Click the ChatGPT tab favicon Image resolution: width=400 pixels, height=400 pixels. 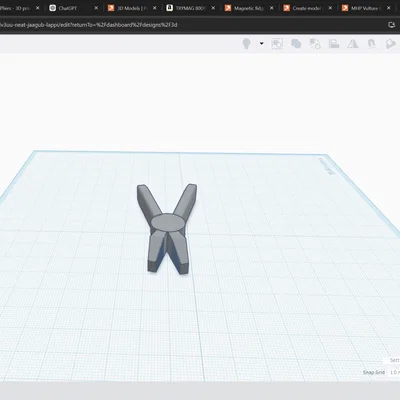[52, 8]
